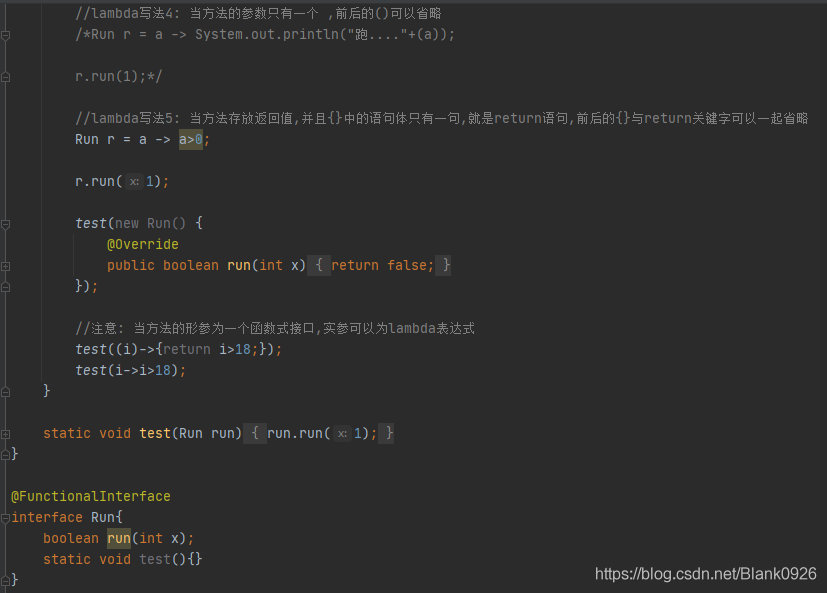Click the @FunctionalInterface annotation

(91, 496)
